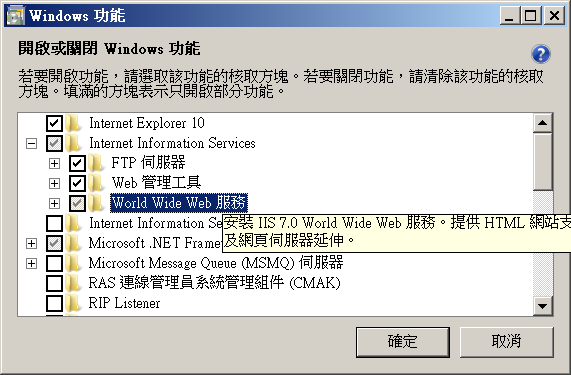Expand the World Wide Web 服務 node

pyautogui.click(x=54, y=203)
